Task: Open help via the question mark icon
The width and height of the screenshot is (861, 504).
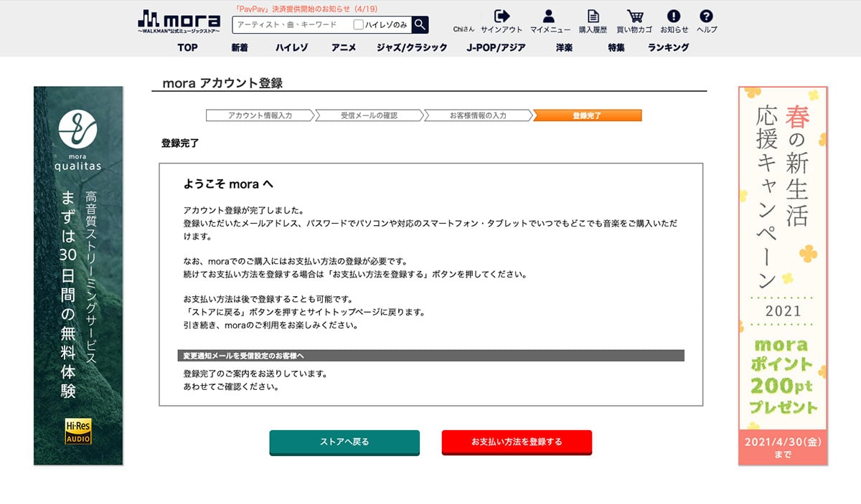Action: point(707,16)
